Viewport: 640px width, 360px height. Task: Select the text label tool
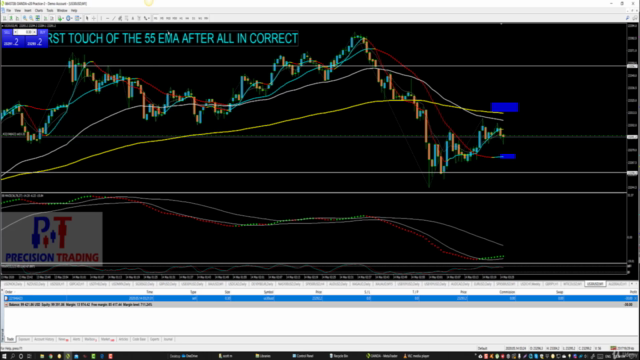coord(139,18)
